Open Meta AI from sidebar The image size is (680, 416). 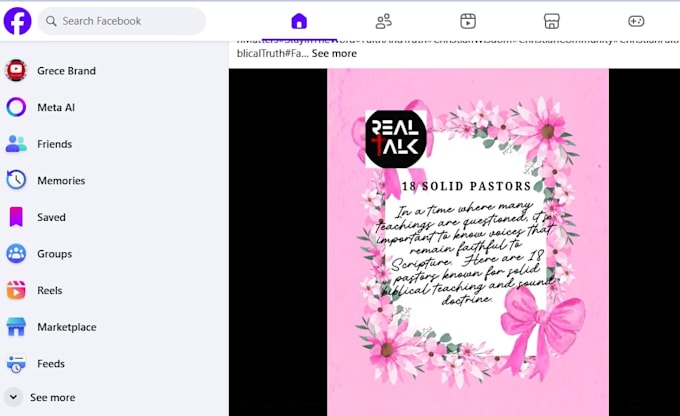tap(56, 107)
